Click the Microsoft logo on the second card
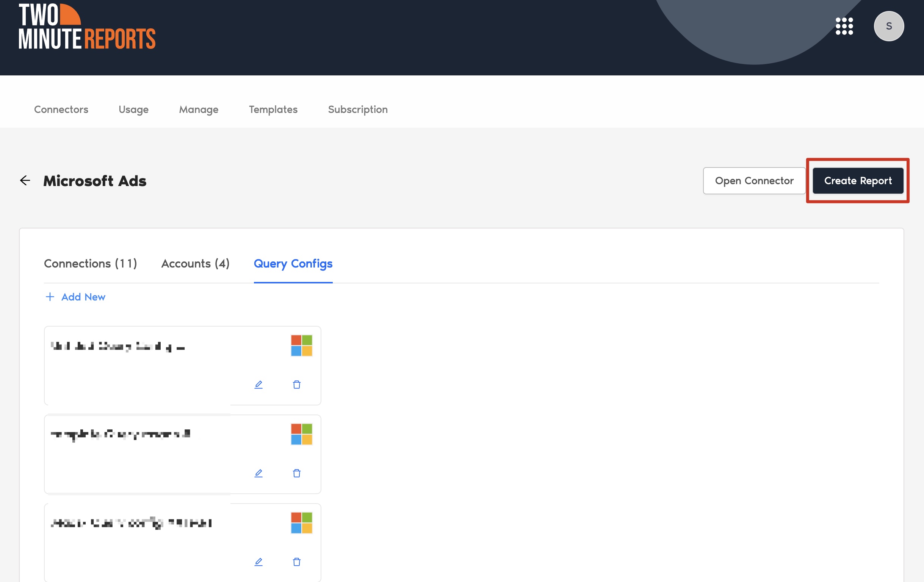 (302, 434)
